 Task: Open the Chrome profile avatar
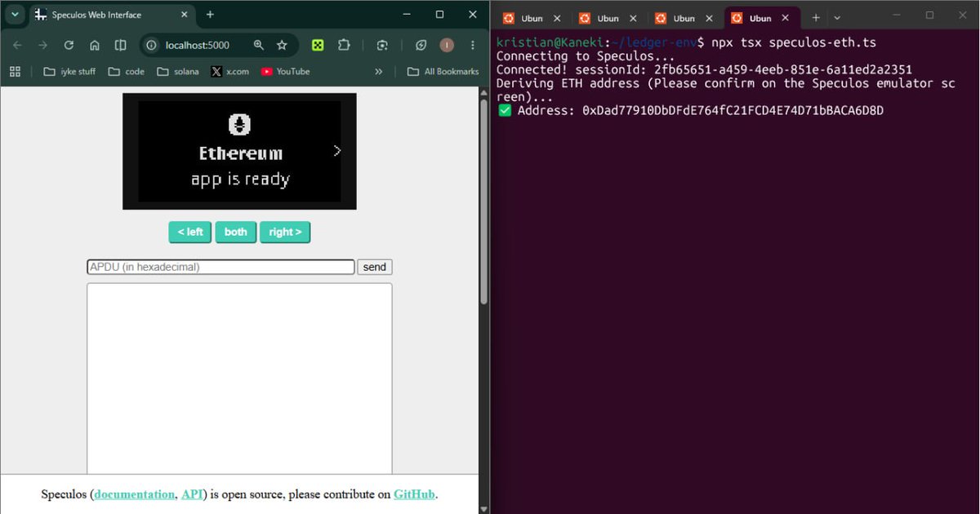[x=447, y=46]
